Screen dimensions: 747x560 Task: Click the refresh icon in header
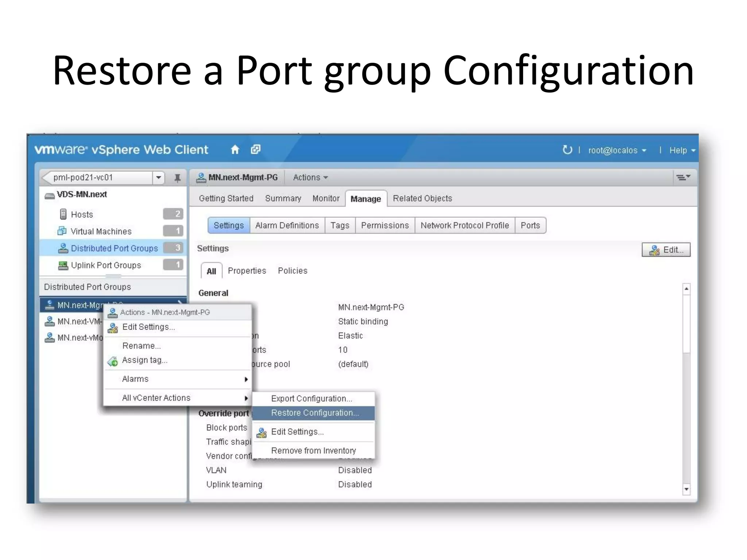[x=567, y=150]
